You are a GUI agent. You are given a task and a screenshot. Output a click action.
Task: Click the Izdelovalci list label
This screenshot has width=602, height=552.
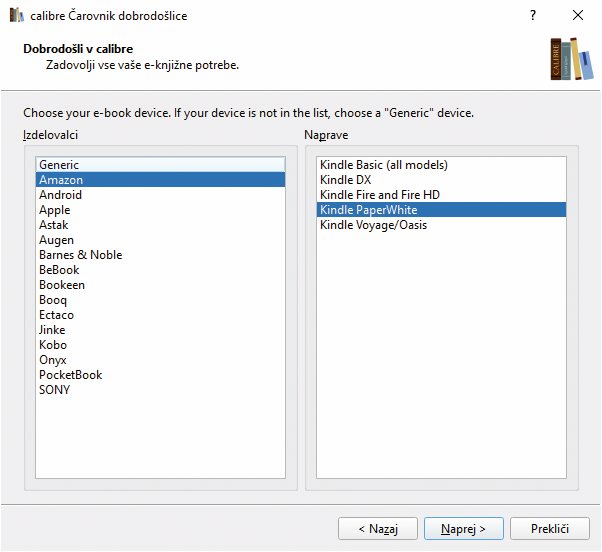(50, 135)
